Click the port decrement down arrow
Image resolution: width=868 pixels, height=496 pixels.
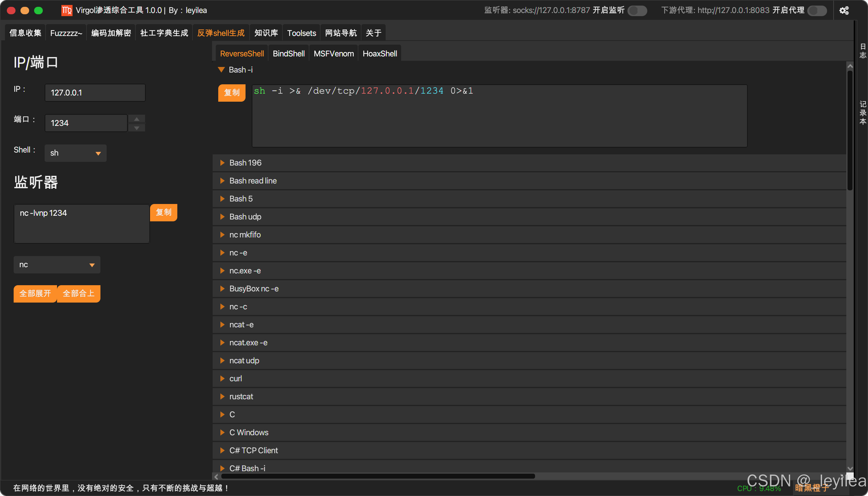pyautogui.click(x=137, y=128)
